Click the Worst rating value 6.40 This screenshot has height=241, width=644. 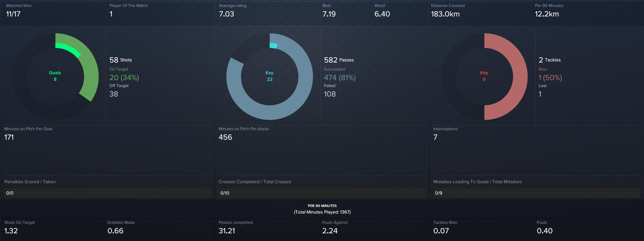pyautogui.click(x=382, y=14)
